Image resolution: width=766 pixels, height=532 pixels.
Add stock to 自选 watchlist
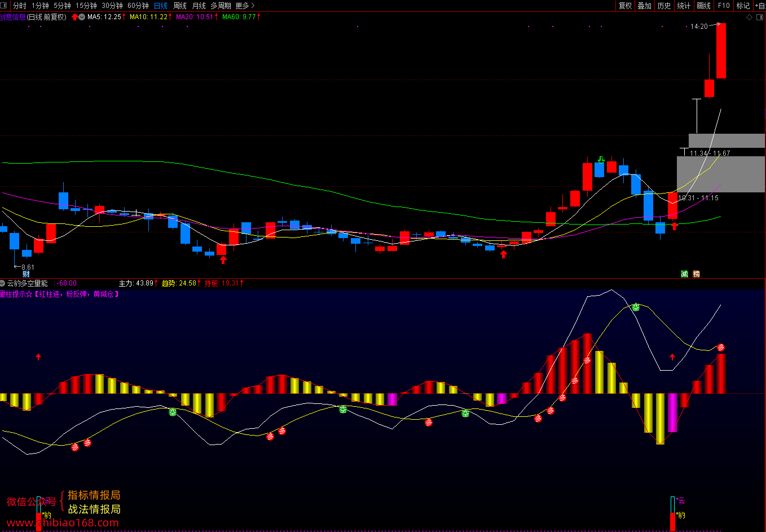pyautogui.click(x=759, y=6)
